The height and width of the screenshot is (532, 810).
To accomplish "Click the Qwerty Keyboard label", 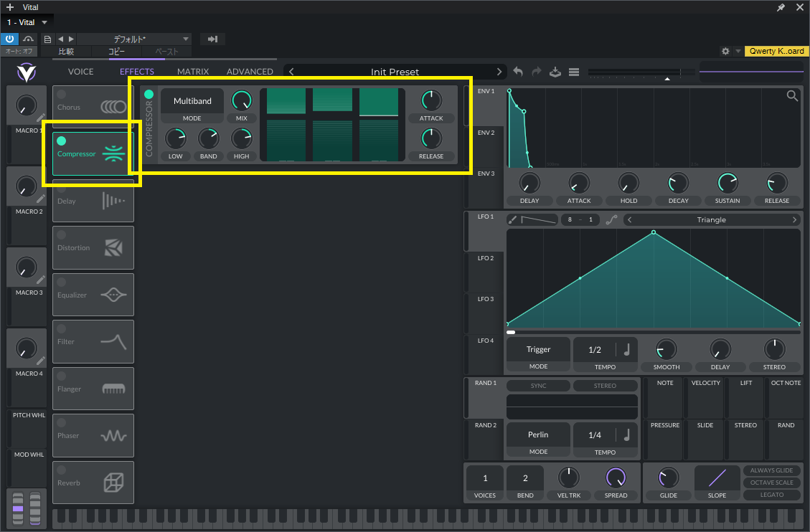I will (776, 51).
